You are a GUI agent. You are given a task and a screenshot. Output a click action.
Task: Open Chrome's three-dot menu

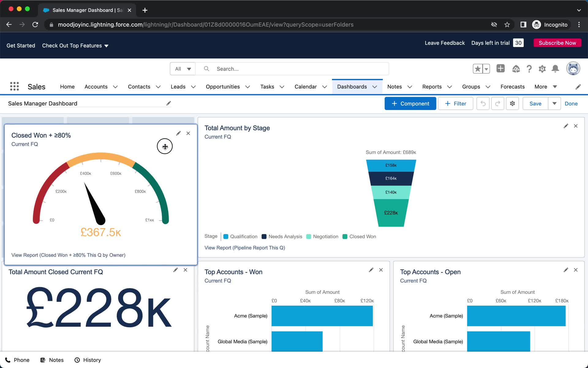[579, 25]
